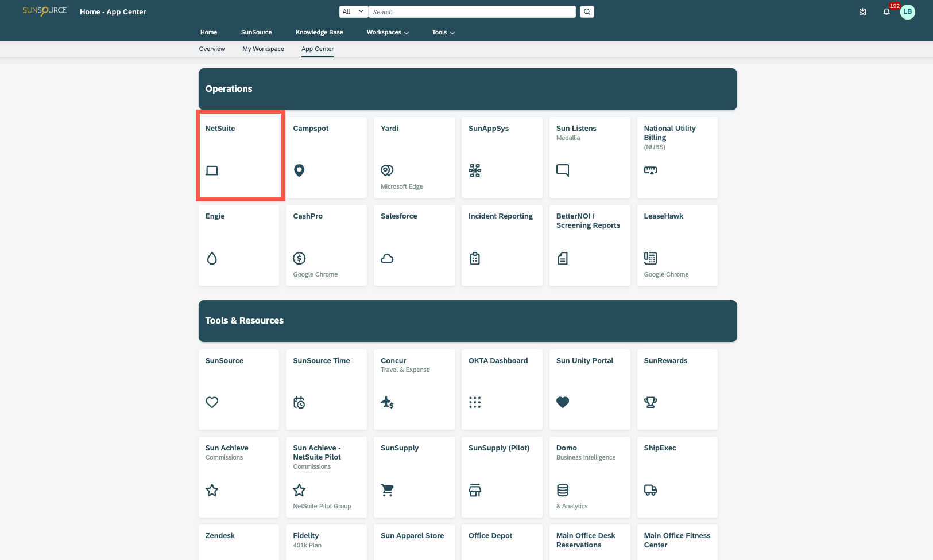Click the Sun Unity Portal filled heart icon
The image size is (933, 560).
(x=563, y=402)
